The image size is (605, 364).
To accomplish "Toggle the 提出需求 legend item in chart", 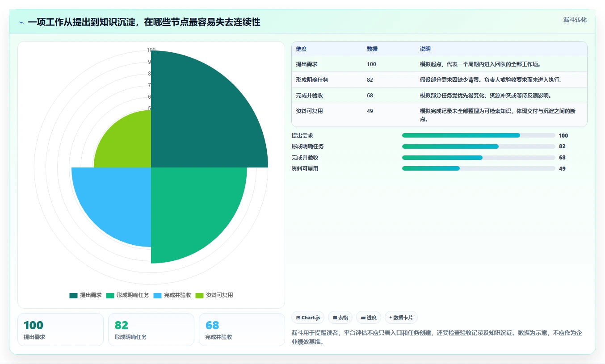I will [86, 295].
